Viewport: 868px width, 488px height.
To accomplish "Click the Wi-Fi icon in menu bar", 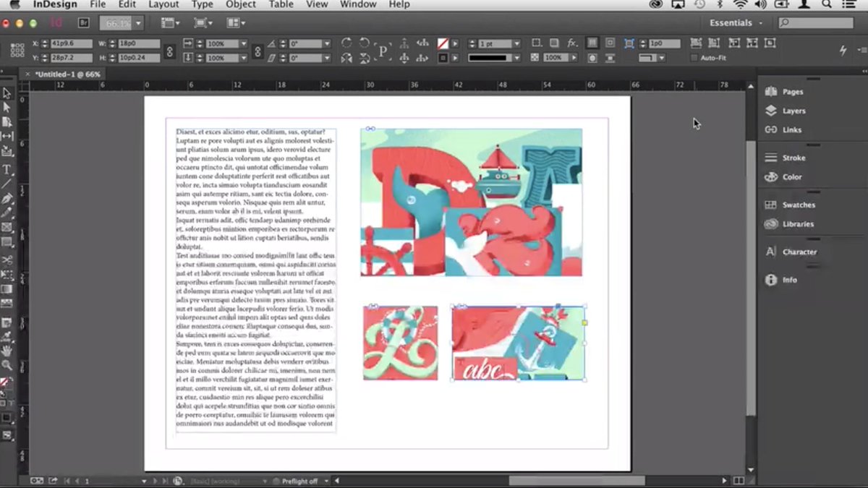I will (739, 4).
